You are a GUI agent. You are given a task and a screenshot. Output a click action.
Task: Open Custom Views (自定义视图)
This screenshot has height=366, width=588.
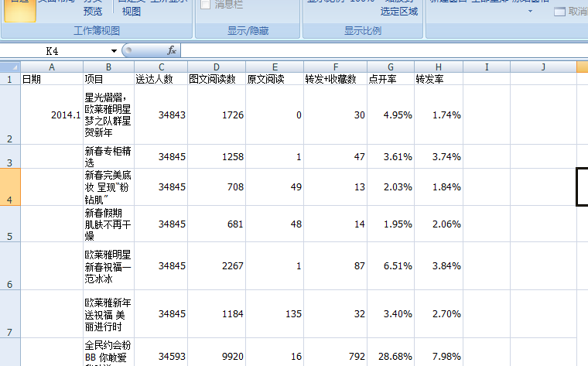click(x=132, y=11)
